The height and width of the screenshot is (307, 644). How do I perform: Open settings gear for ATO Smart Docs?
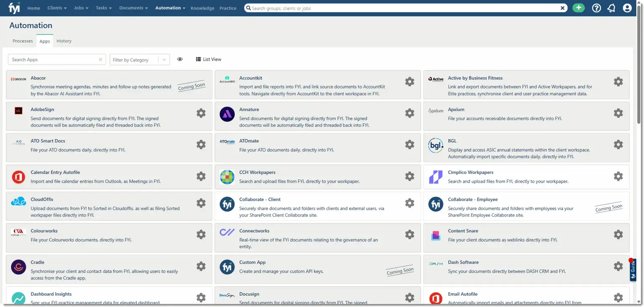[x=201, y=144]
